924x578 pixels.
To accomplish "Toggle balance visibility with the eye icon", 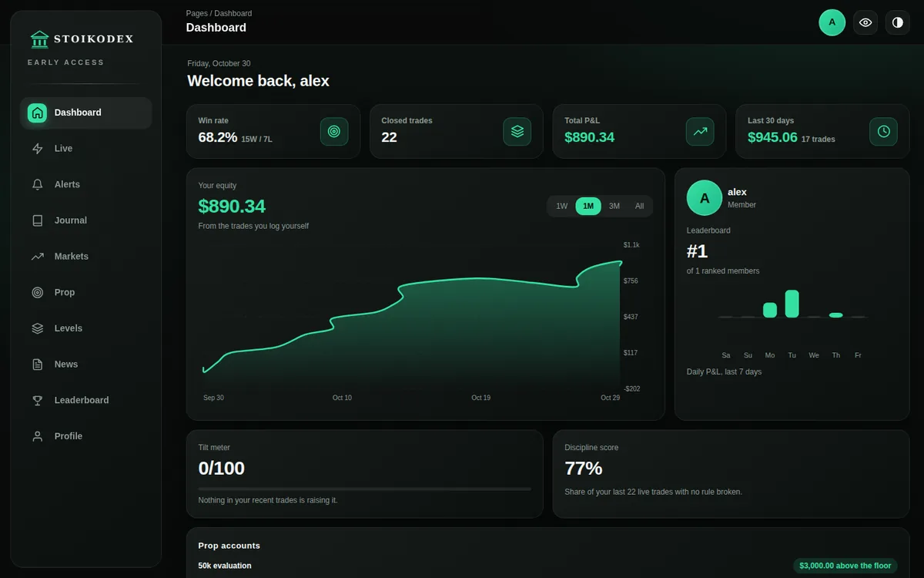I will [865, 22].
